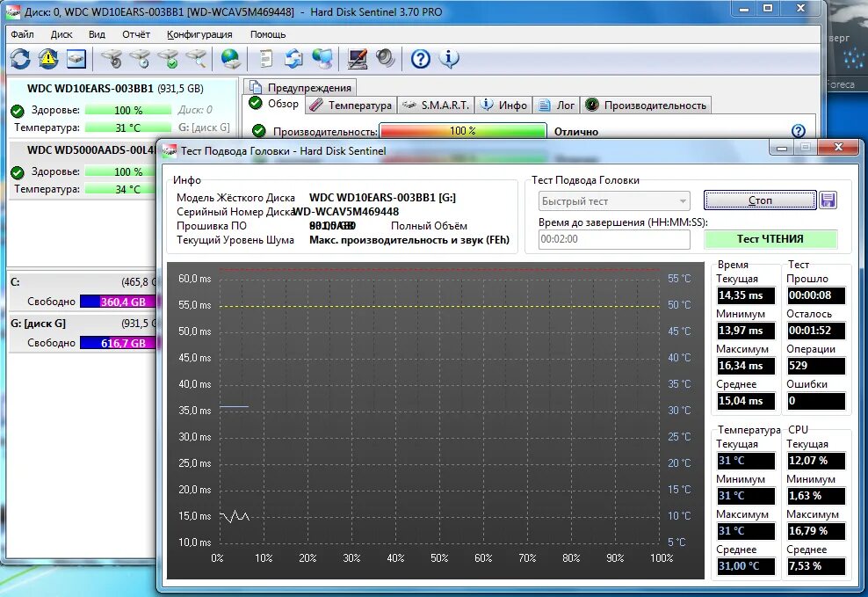This screenshot has height=597, width=868.
Task: Click the disk with green checkmark icon
Action: pos(169,58)
